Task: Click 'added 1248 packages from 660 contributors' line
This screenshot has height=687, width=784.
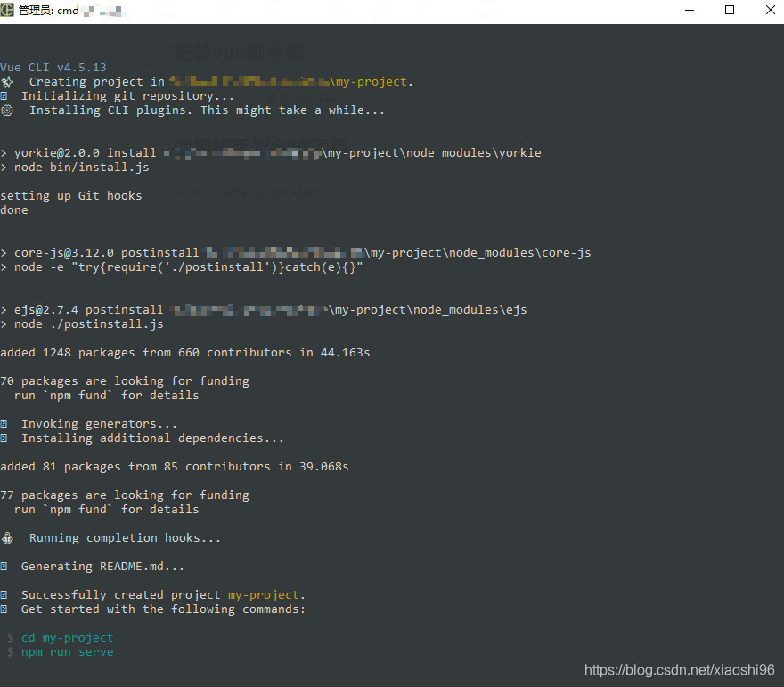Action: [x=185, y=353]
